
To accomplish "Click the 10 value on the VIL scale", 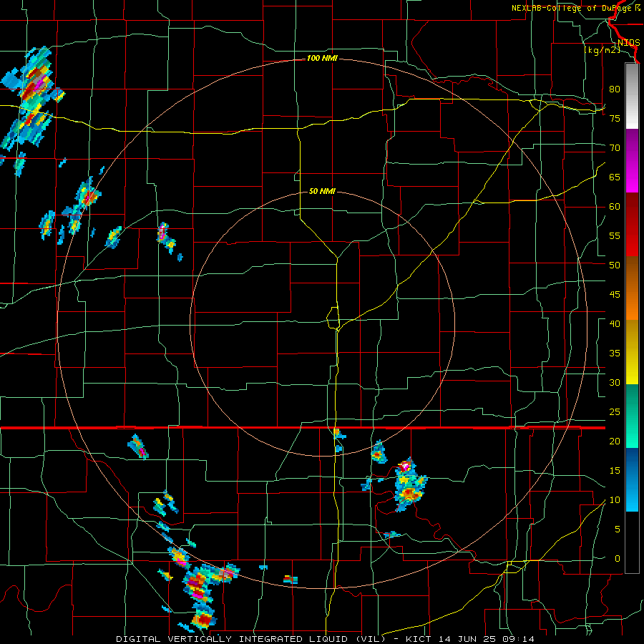I will (x=615, y=500).
